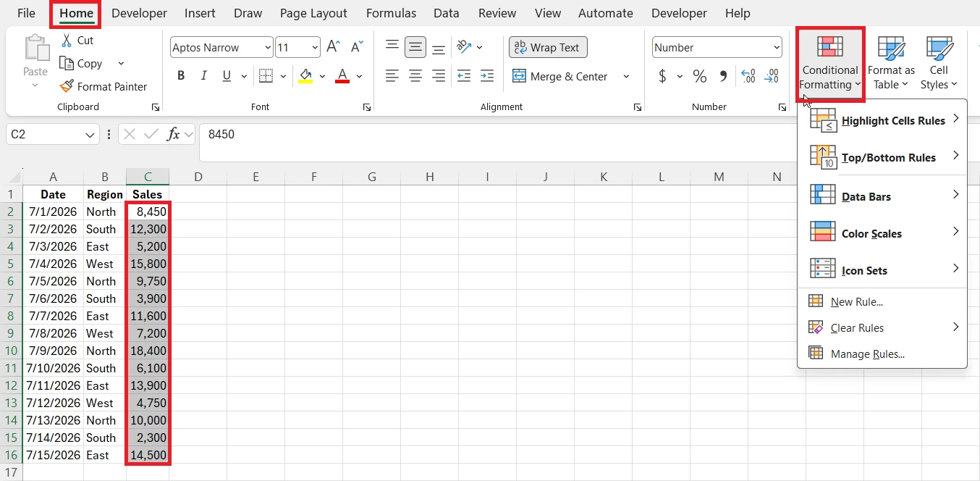The width and height of the screenshot is (980, 481).
Task: Click the Copy button
Action: coord(81,64)
